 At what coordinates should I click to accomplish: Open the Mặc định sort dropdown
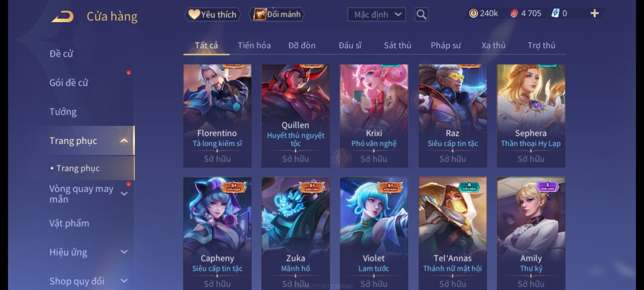click(x=376, y=15)
